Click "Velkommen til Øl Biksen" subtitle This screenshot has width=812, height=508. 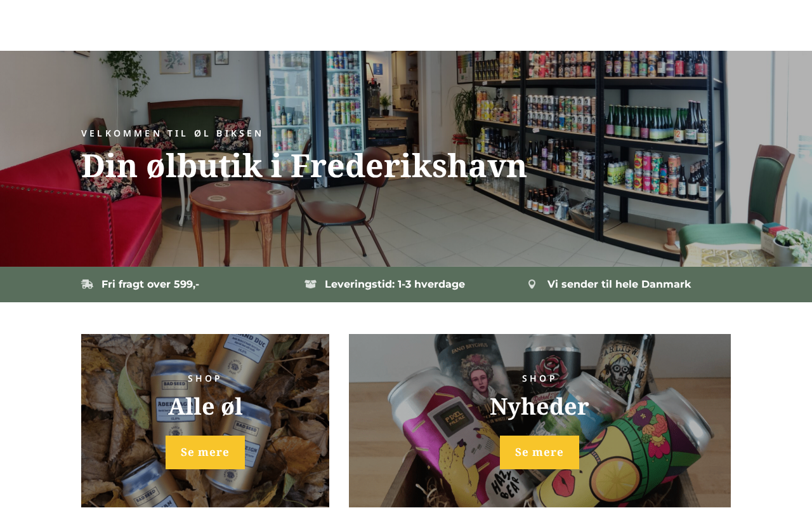[x=172, y=133]
